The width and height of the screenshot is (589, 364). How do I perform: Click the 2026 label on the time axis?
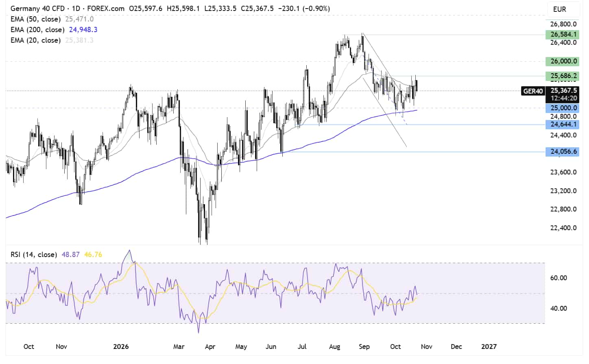pos(121,347)
